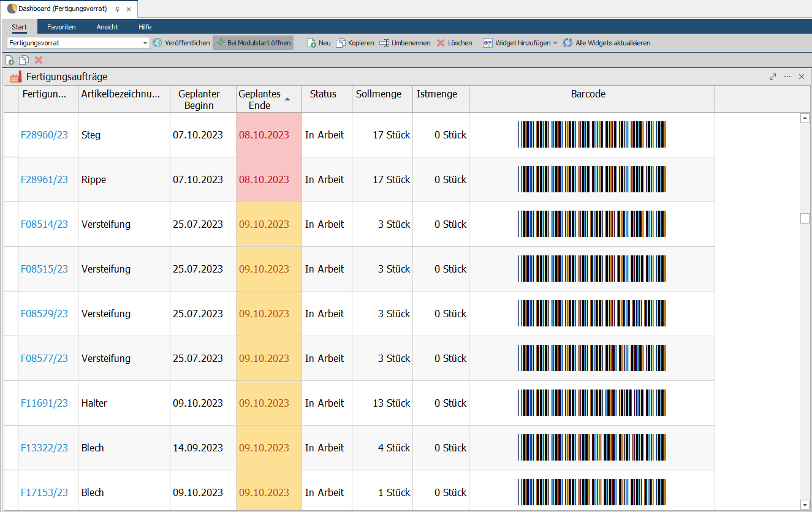This screenshot has height=512, width=812.
Task: Click the small new page icon in quick toolbar
Action: coord(10,60)
